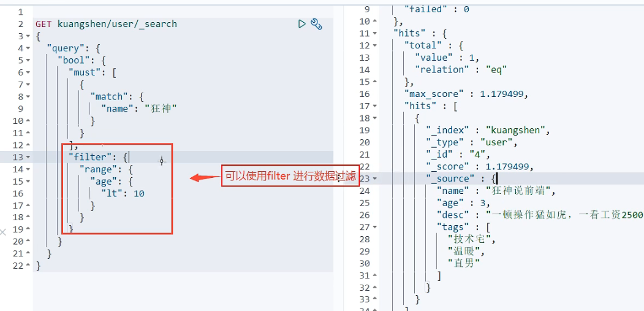Click the "_index" : "kuangshen" line
644x311 pixels.
click(488, 131)
